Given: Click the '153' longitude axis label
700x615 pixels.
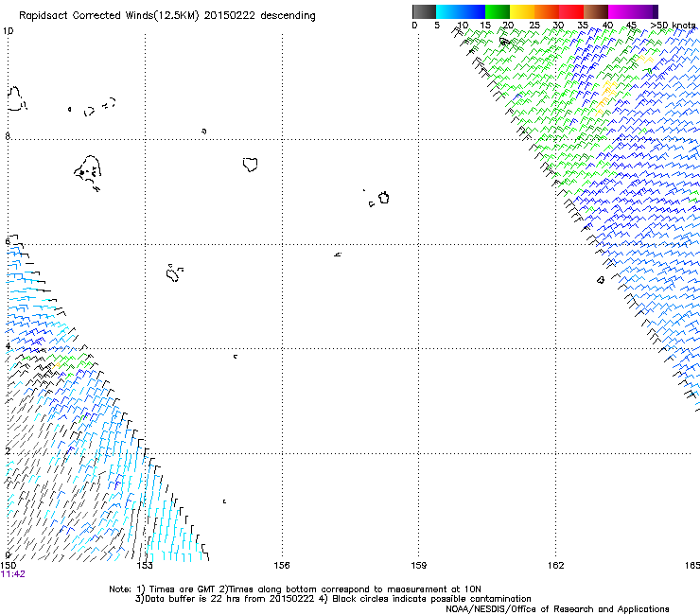Looking at the screenshot, I should [145, 566].
